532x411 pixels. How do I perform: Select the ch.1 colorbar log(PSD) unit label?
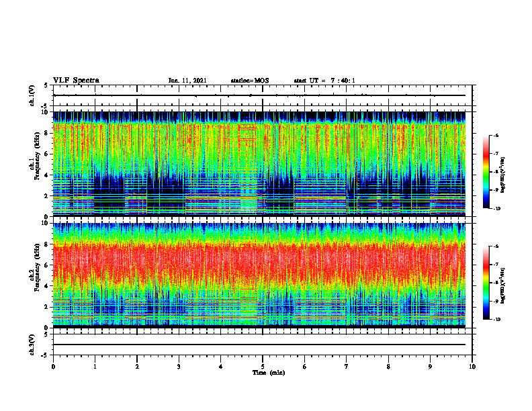tap(503, 175)
